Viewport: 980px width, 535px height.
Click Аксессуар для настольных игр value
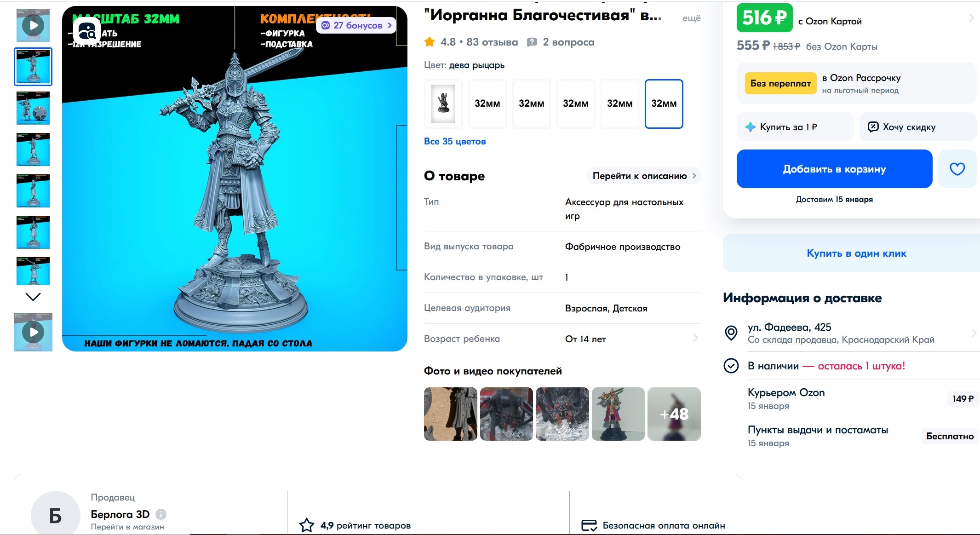pyautogui.click(x=624, y=209)
